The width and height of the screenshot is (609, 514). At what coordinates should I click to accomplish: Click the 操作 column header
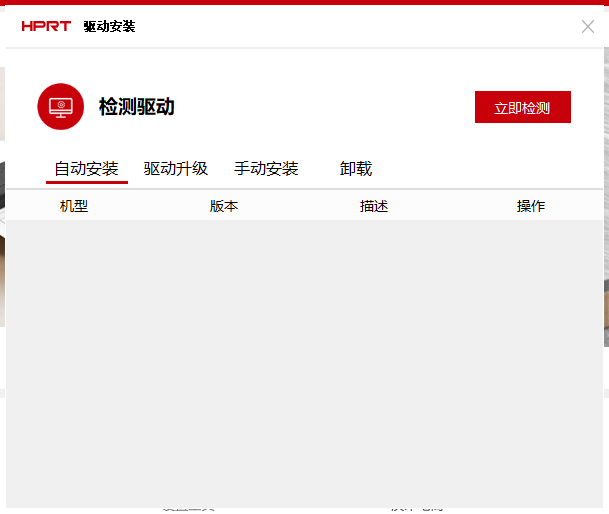531,206
